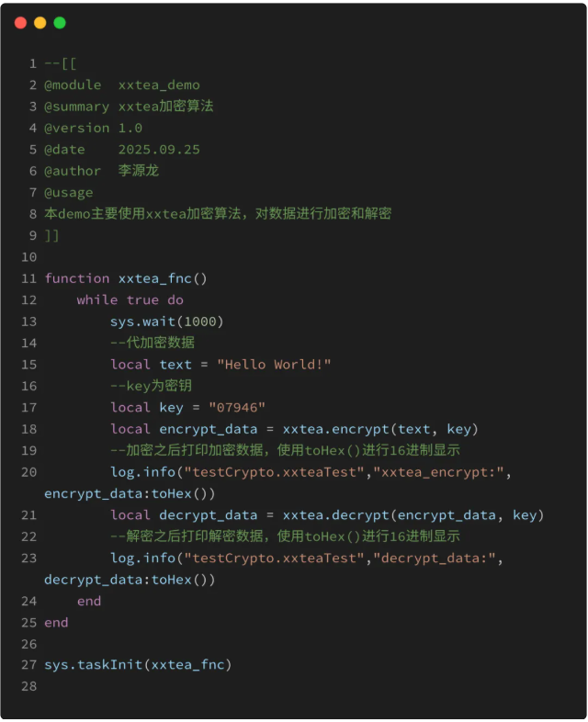Click the key string "07946"
Viewport: 588px width, 722px height.
(x=237, y=408)
